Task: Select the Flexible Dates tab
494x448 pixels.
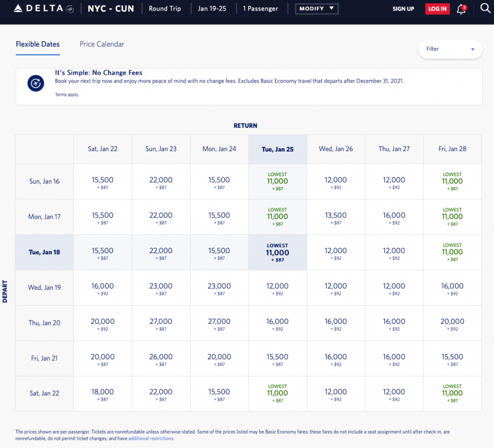Action: pos(38,44)
